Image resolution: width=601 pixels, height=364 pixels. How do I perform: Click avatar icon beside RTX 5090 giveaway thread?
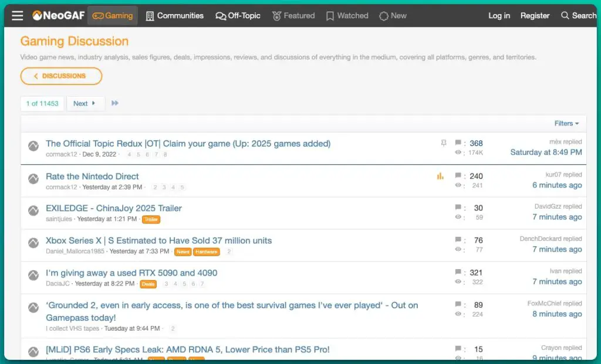tap(33, 275)
